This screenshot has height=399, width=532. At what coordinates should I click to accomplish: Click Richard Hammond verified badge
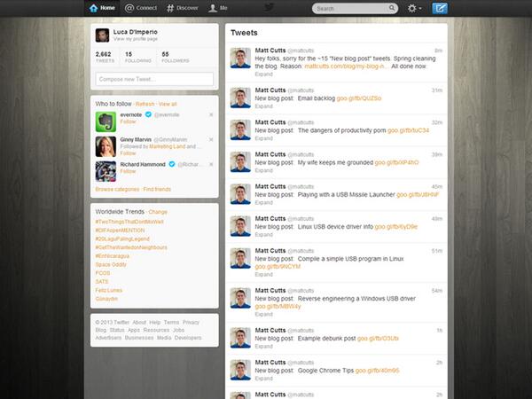pos(172,164)
